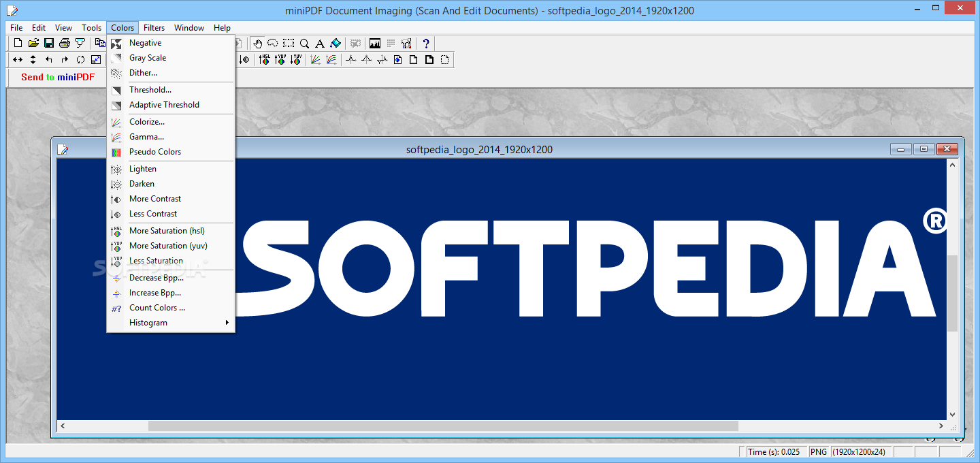The height and width of the screenshot is (463, 980).
Task: Click the vertical scrollbar up arrow
Action: tap(953, 165)
